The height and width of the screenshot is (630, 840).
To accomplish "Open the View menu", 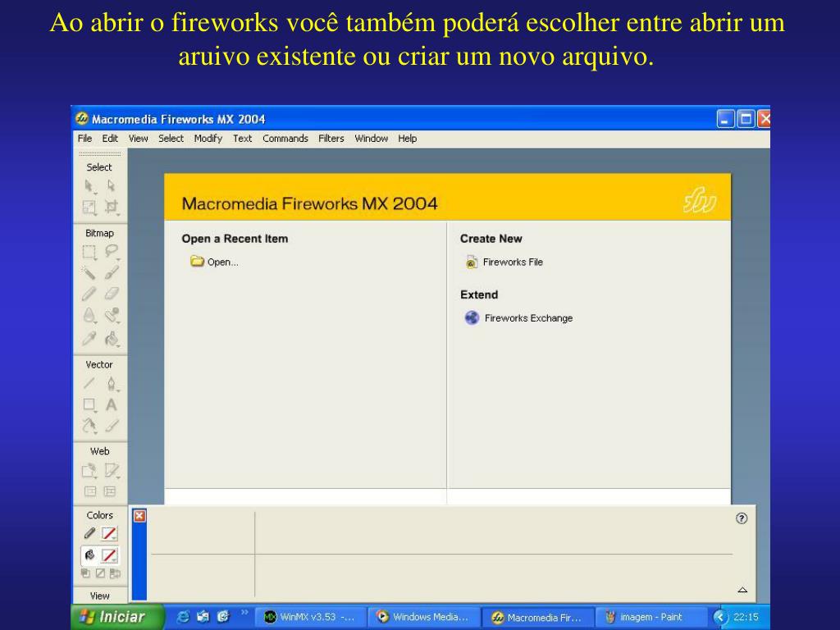I will click(138, 138).
